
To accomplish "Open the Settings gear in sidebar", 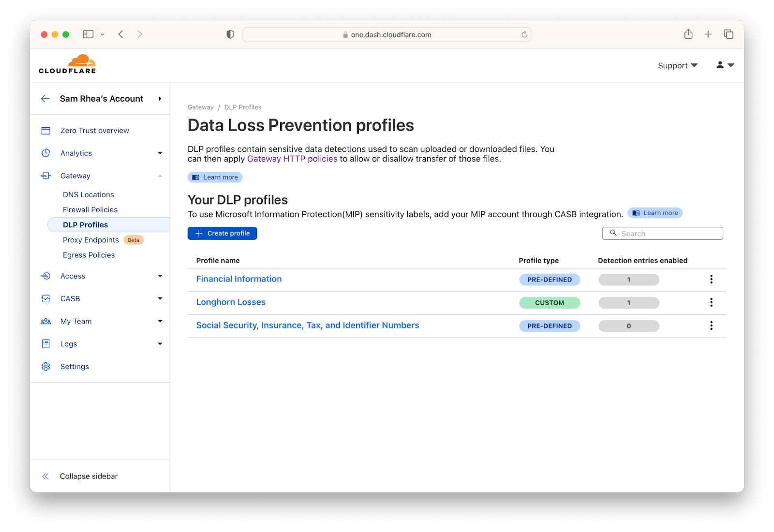I will click(46, 367).
